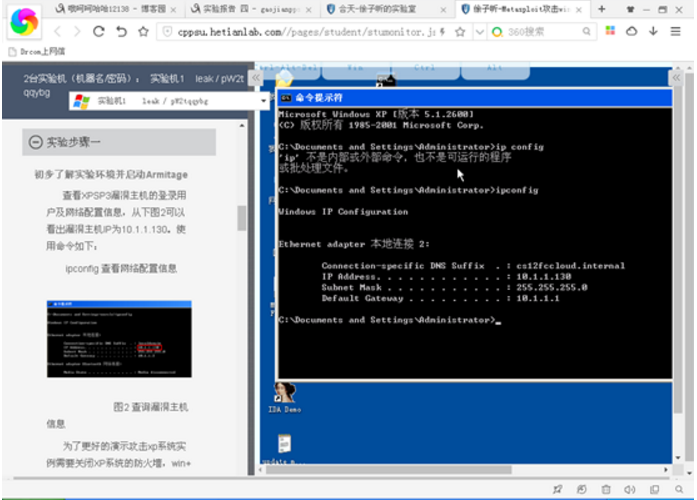Collapse the 实验步骤一 section
This screenshot has height=500, width=697.
119,142
